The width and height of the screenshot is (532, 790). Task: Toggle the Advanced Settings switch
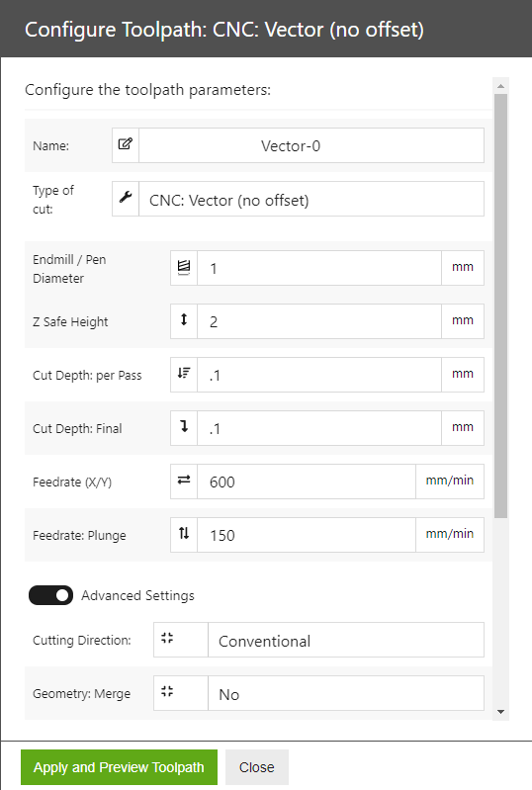(x=50, y=595)
